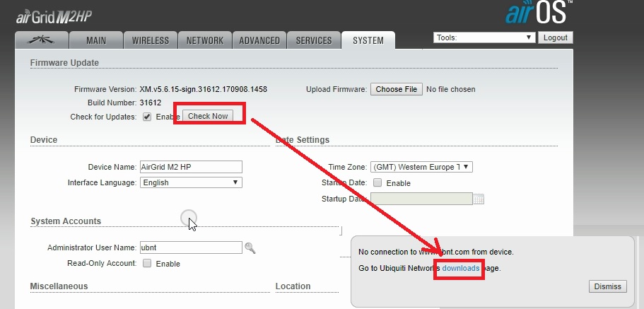Viewport: 644px width, 309px height.
Task: Open the SERVICES tab
Action: (315, 40)
